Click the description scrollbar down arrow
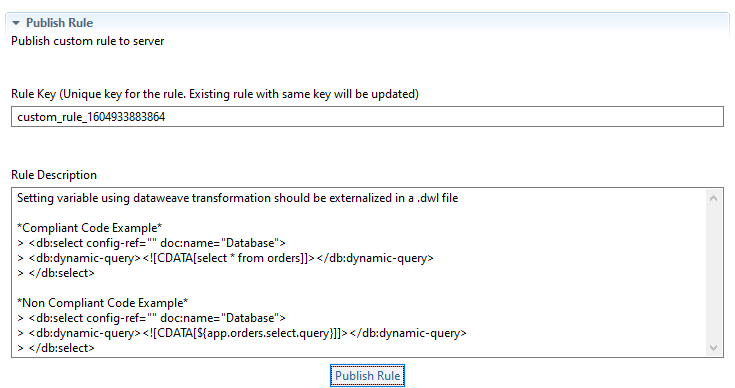The height and width of the screenshot is (388, 735). point(713,348)
